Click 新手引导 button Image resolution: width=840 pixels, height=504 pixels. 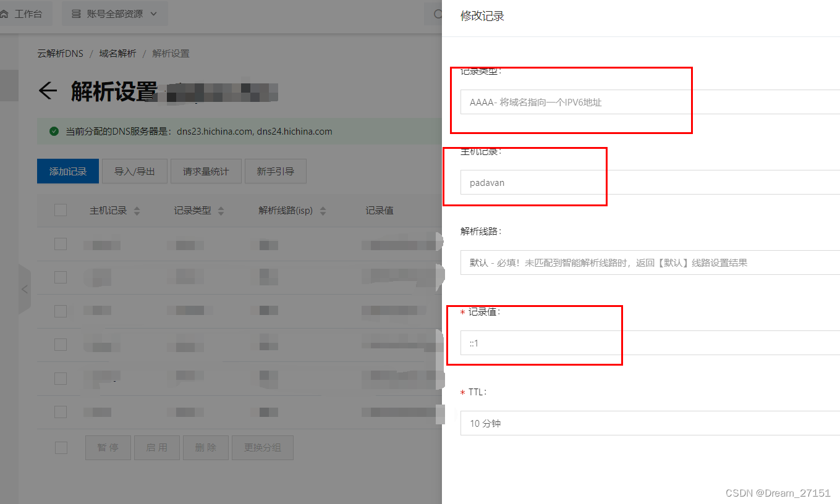(276, 171)
